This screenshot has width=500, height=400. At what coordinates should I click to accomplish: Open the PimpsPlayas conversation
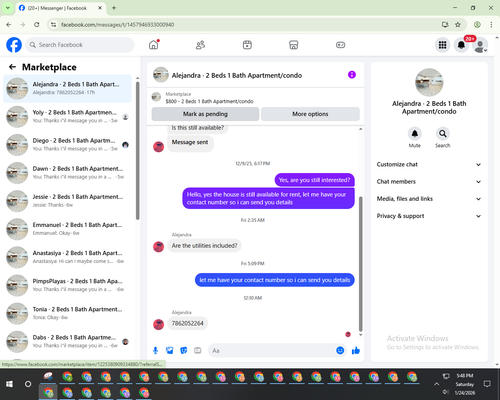[x=67, y=285]
